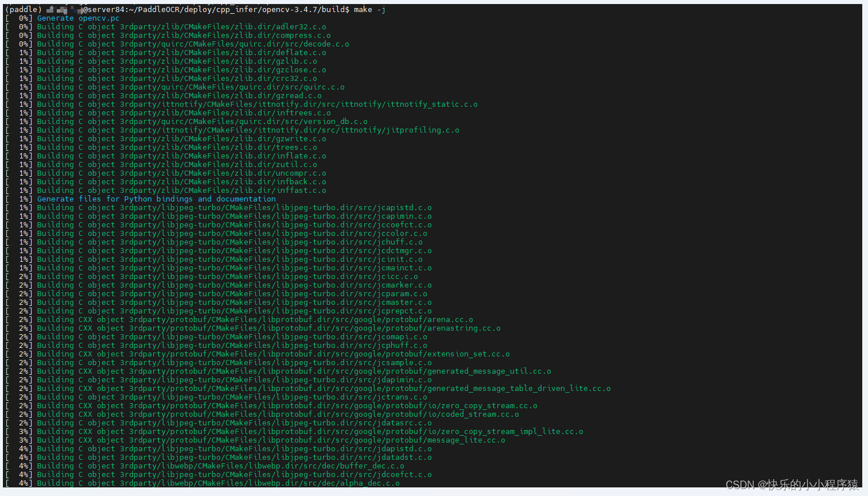Select the zlib trees.c.o line
The image size is (868, 496).
161,147
